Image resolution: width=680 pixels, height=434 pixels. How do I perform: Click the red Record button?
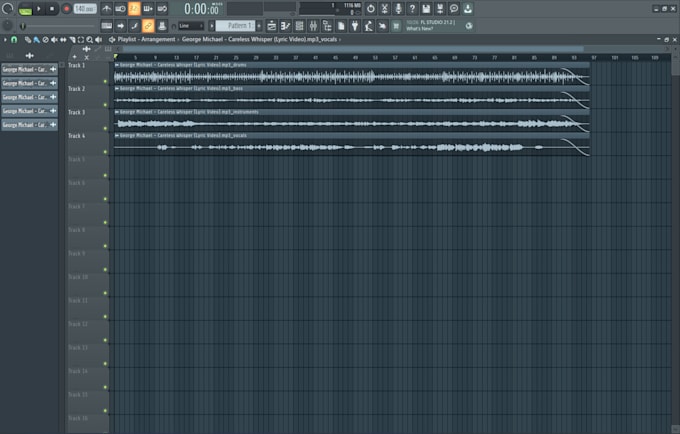coord(66,9)
